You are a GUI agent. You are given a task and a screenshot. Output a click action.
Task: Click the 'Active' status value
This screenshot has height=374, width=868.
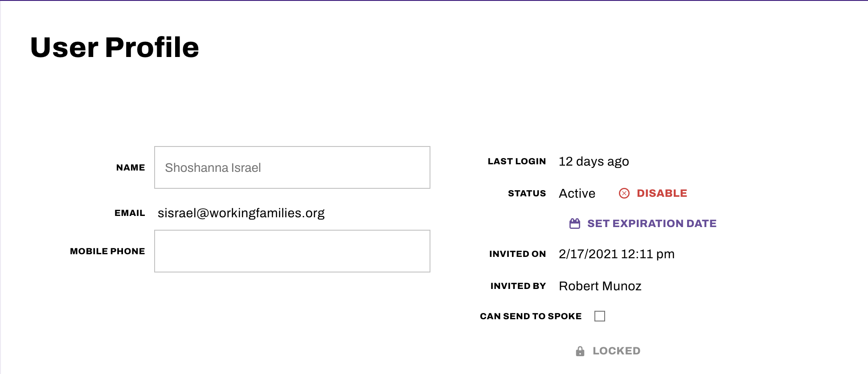pos(577,193)
